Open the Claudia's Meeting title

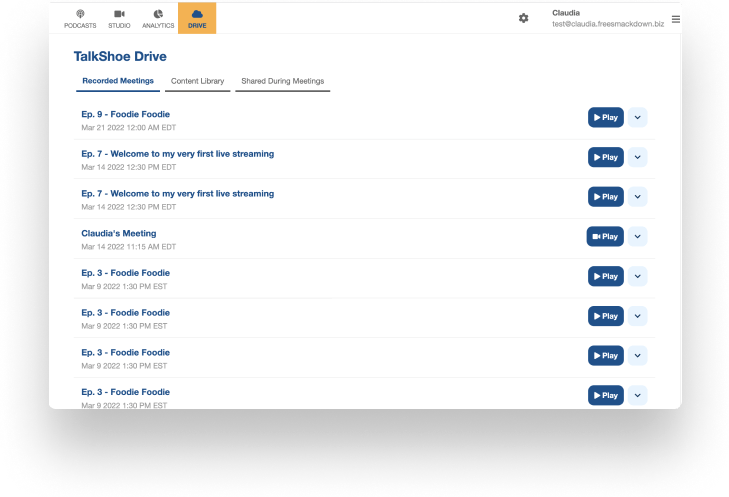(119, 233)
